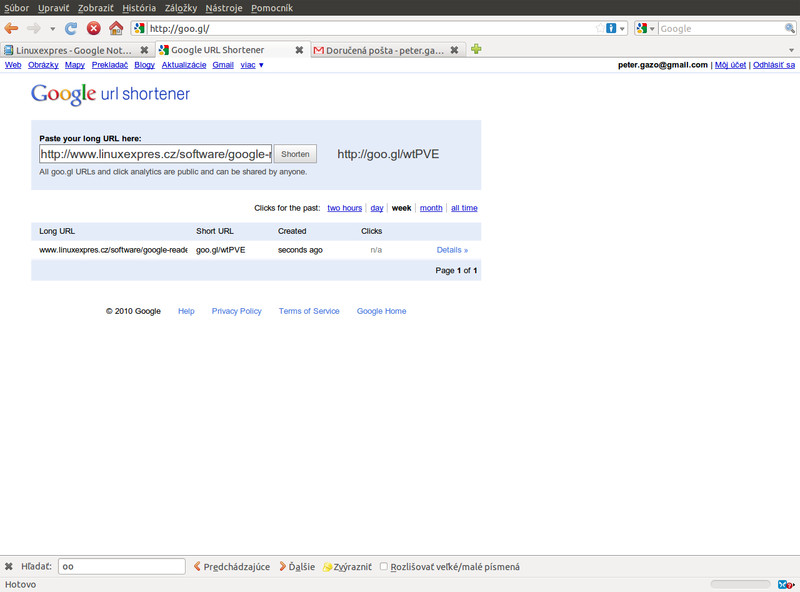800x592 pixels.
Task: Go back with the orange back arrow
Action: pyautogui.click(x=11, y=28)
